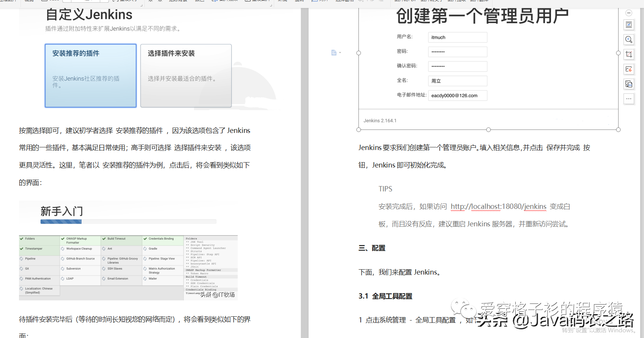Click the 'Matrix Authorization Strategy' plugin entry
This screenshot has height=338, width=644.
(163, 270)
